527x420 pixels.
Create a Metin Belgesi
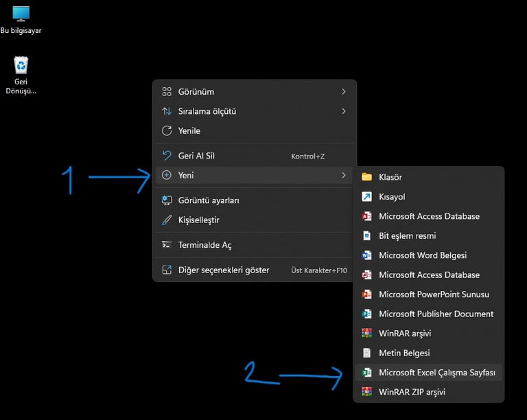pos(428,353)
